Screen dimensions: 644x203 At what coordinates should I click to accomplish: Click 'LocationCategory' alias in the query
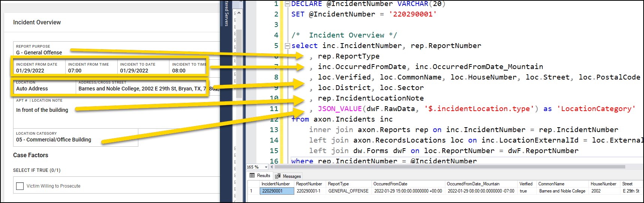pyautogui.click(x=596, y=109)
